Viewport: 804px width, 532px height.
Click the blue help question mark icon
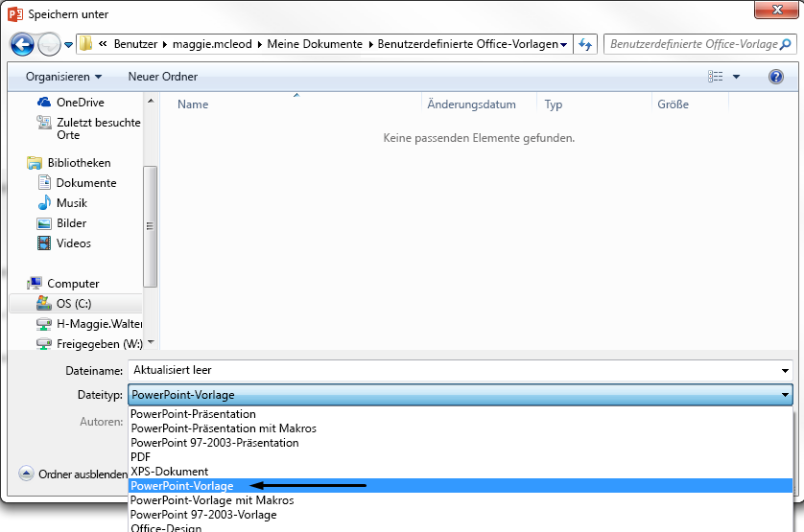(x=776, y=77)
